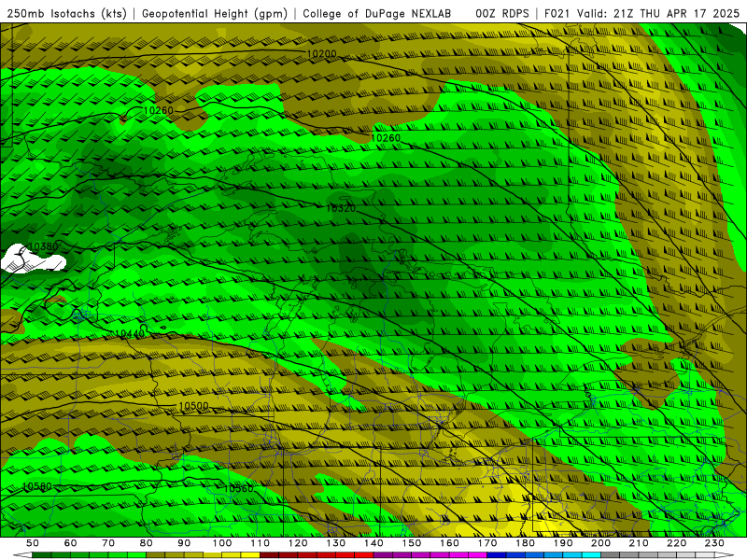747x560 pixels.
Task: Click the 190 value on the color scale
Action: [x=563, y=543]
